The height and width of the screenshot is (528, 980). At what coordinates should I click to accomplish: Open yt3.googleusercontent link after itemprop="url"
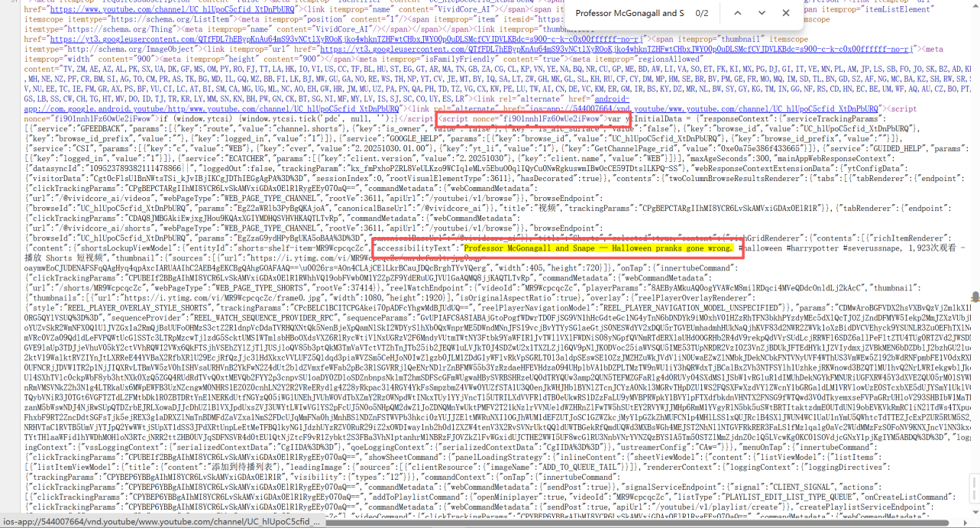(615, 48)
